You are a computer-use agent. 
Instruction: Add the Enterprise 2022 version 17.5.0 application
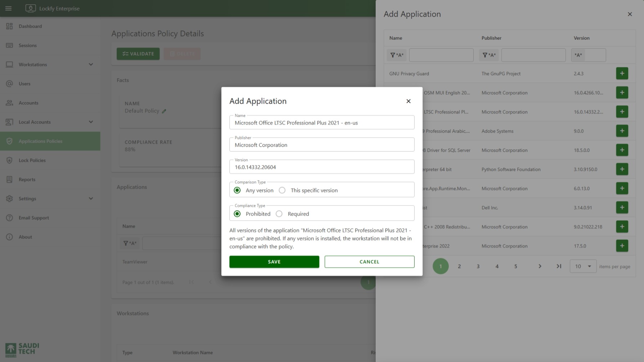click(622, 246)
